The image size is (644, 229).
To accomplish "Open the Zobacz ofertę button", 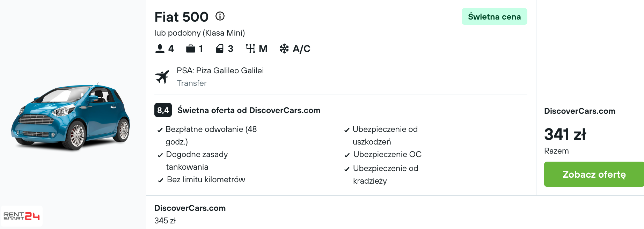I will [x=594, y=174].
